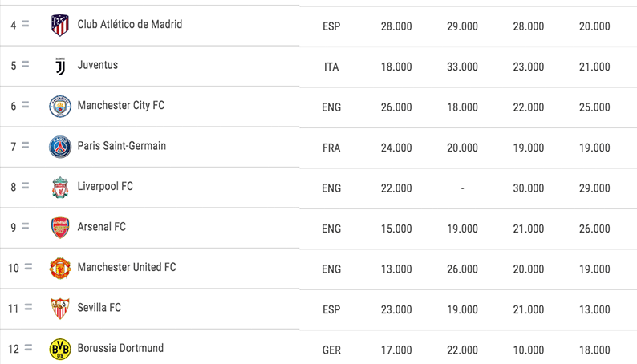Open the Arsenal FC team link
The width and height of the screenshot is (637, 364).
coord(101,227)
